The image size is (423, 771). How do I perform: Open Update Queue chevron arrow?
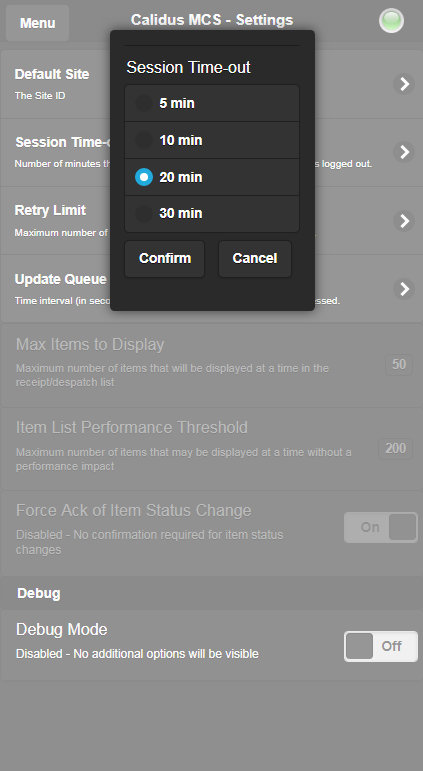pos(404,289)
